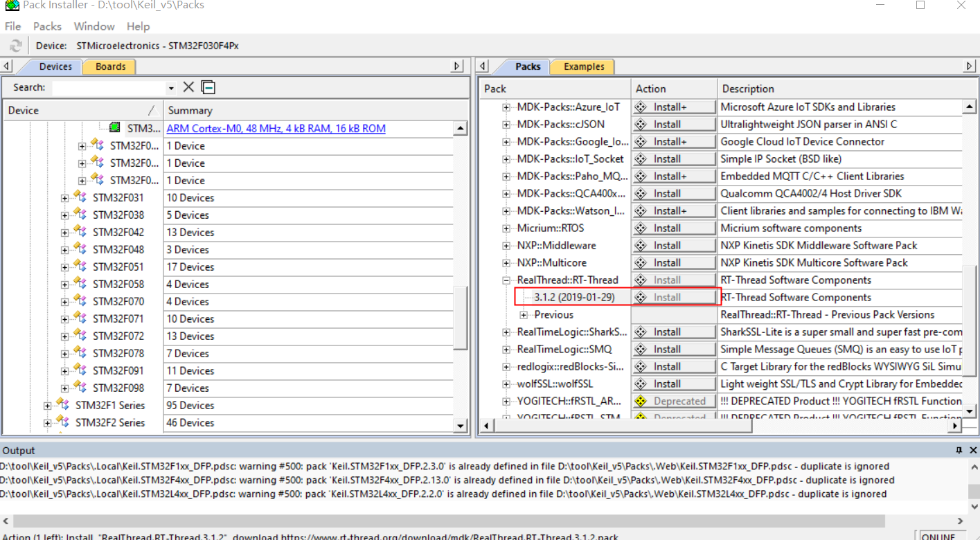980x540 pixels.
Task: Expand the STM32F1 Series node
Action: coord(47,406)
